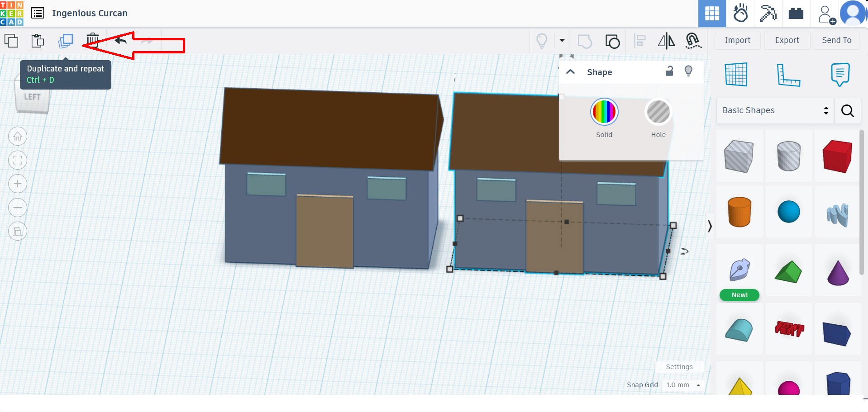Image resolution: width=868 pixels, height=412 pixels.
Task: Click the Paste icon in toolbar
Action: (x=38, y=41)
